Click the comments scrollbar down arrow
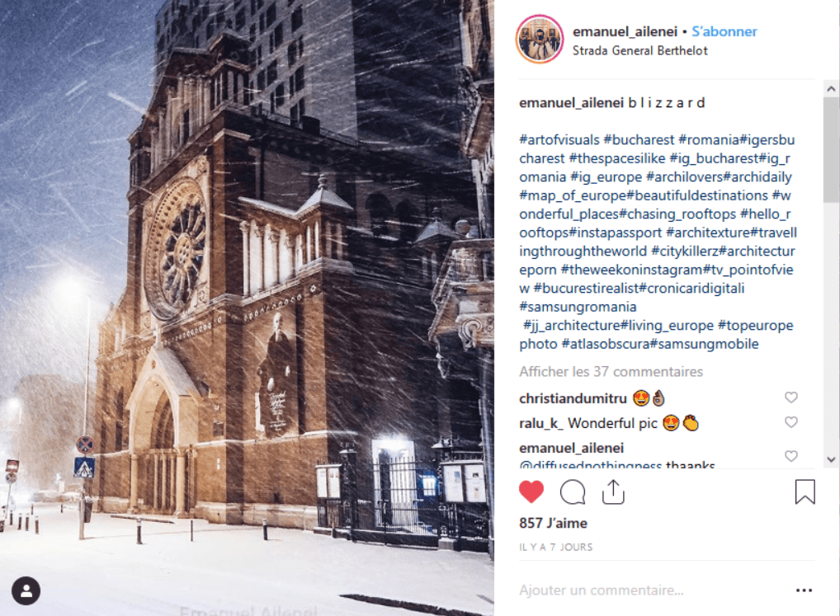 click(832, 459)
